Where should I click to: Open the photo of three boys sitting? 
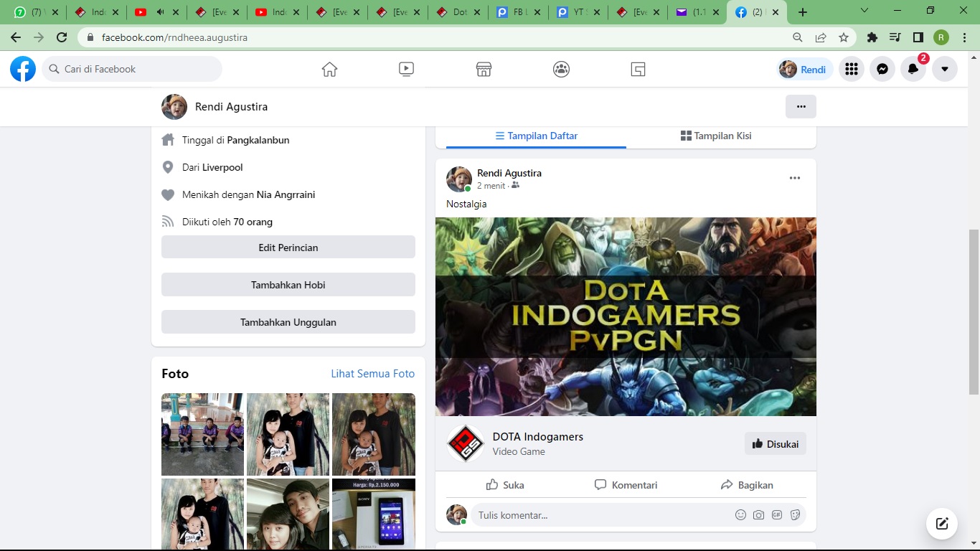click(202, 434)
